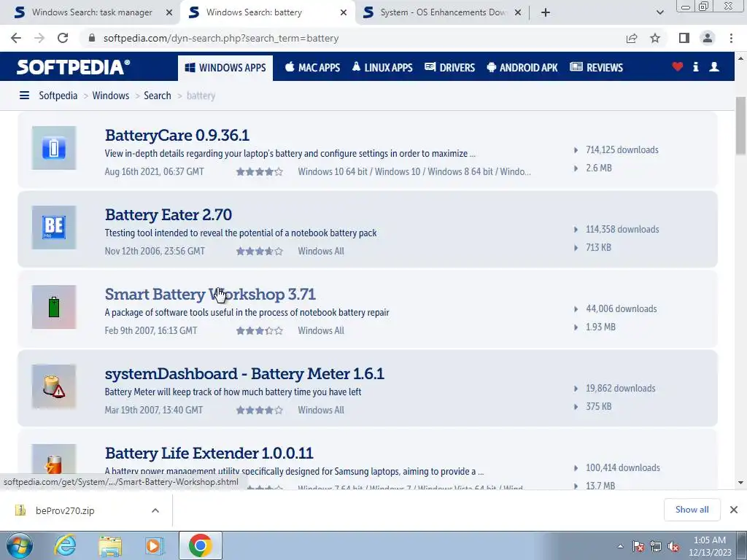Click the systemDashboard Battery Meter icon

[54, 386]
